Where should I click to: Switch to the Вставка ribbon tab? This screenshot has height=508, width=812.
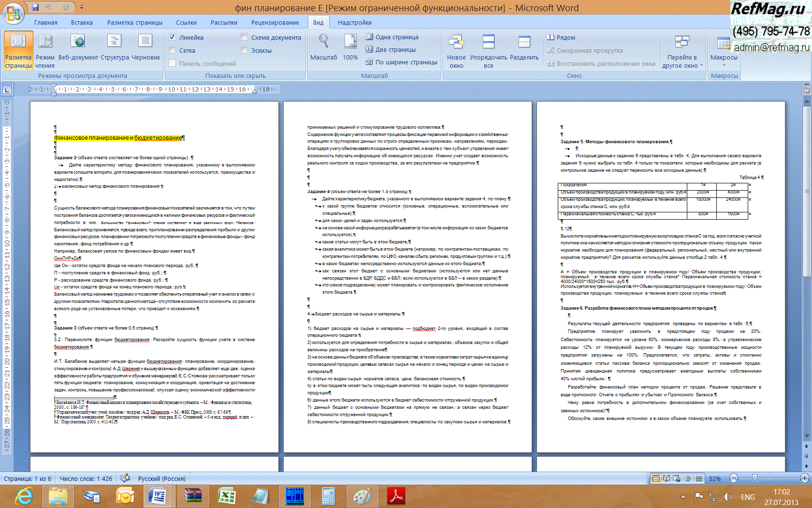tap(82, 22)
